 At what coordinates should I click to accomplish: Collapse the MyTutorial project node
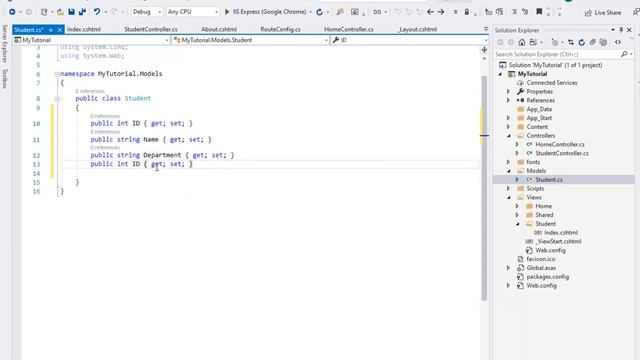pyautogui.click(x=500, y=74)
